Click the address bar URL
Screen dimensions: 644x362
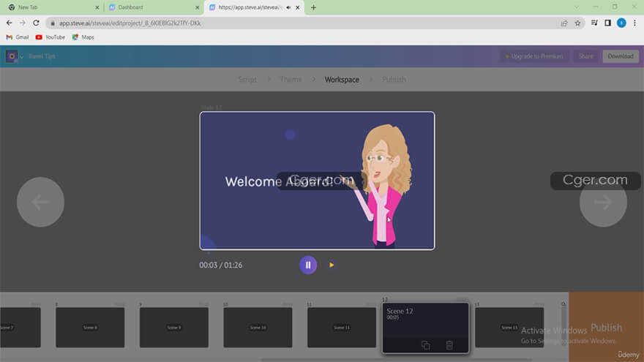130,23
